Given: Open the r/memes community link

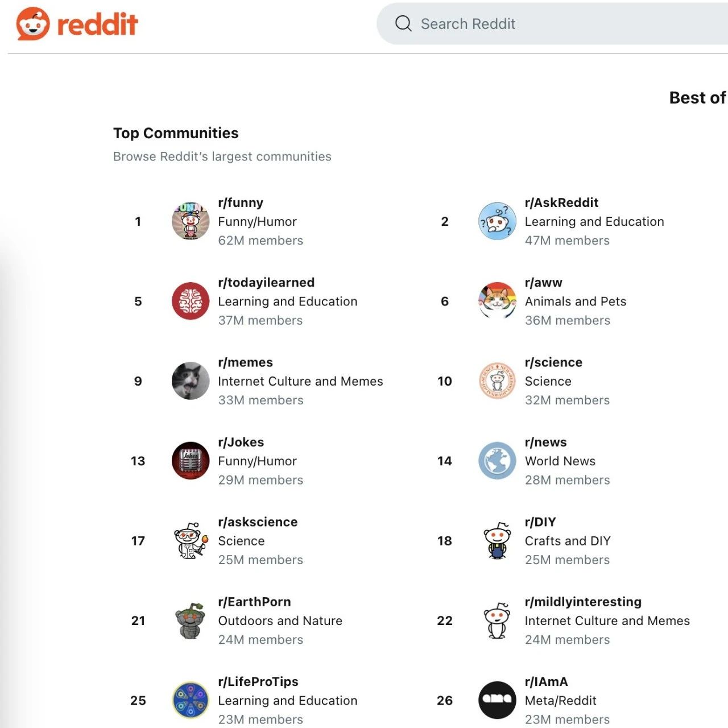Looking at the screenshot, I should coord(245,362).
